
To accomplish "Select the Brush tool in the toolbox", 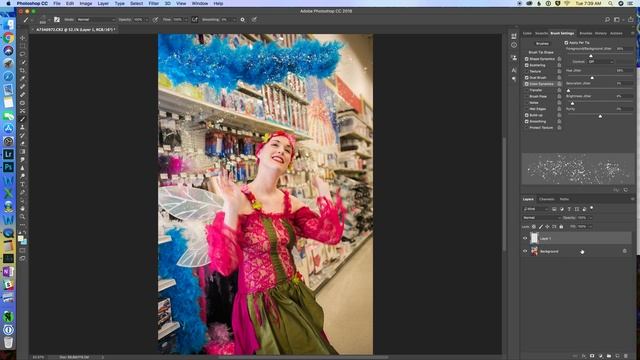I will coord(22,119).
